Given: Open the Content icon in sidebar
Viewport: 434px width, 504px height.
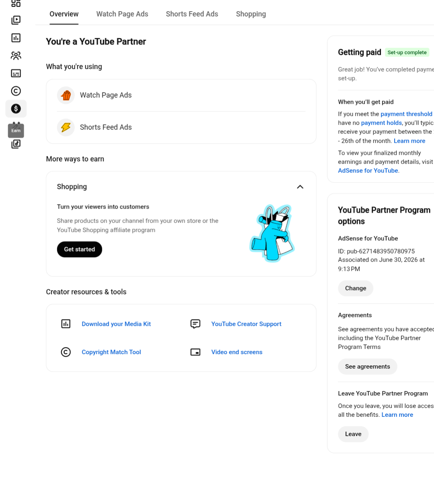Looking at the screenshot, I should pyautogui.click(x=16, y=20).
